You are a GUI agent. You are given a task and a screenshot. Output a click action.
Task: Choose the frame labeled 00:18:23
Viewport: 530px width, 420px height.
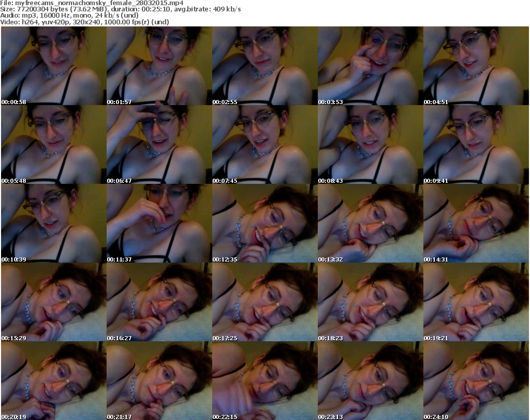371,302
